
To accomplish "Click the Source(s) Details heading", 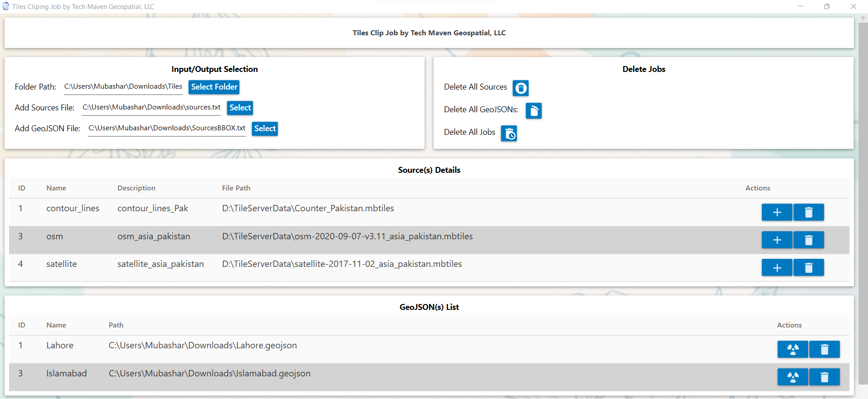I will 429,170.
